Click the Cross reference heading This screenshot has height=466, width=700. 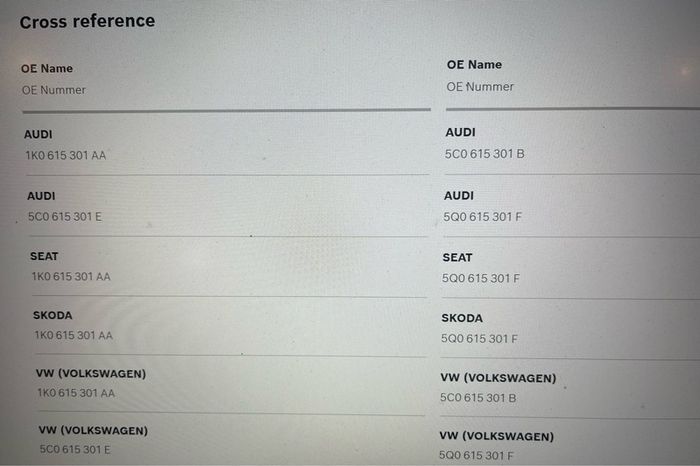88,21
